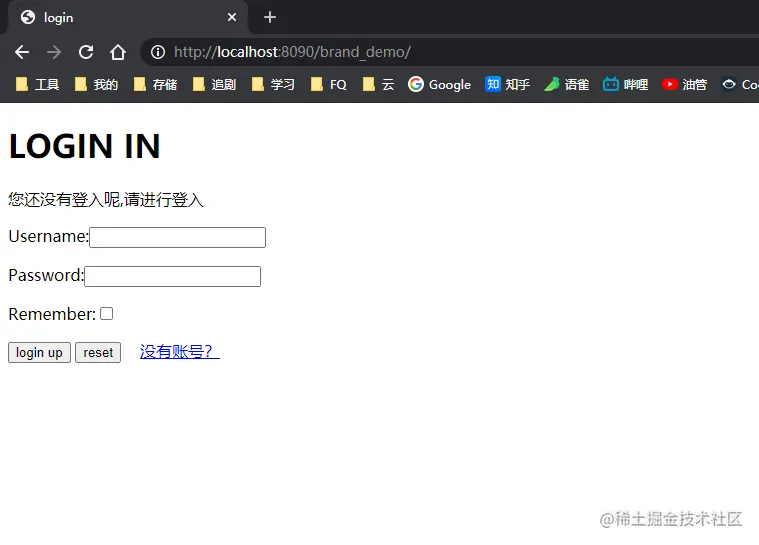View site information icon in address bar
Screen dimensions: 759x545
(158, 52)
